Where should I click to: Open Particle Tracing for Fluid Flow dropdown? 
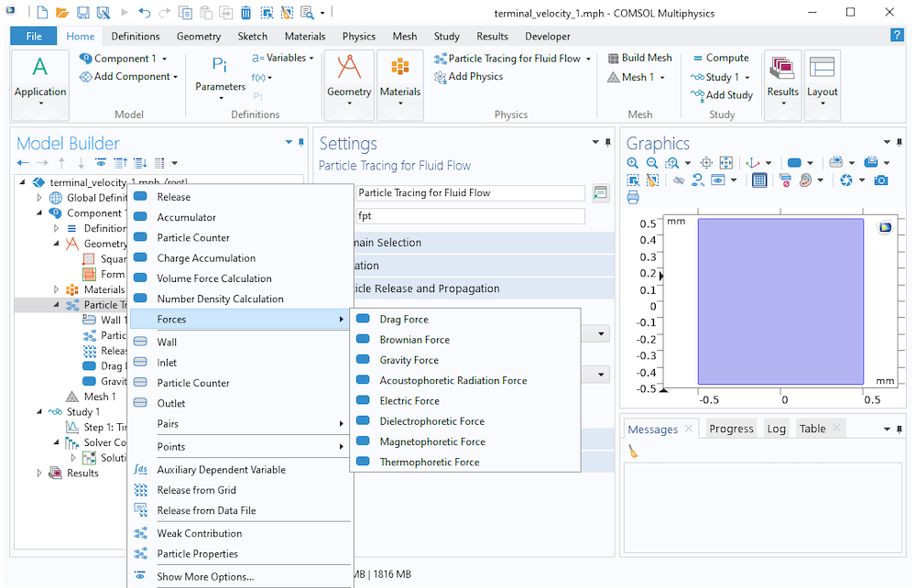tap(512, 59)
